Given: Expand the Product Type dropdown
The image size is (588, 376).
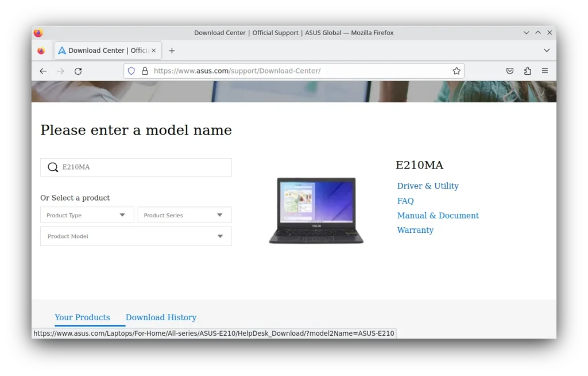Looking at the screenshot, I should pyautogui.click(x=87, y=215).
